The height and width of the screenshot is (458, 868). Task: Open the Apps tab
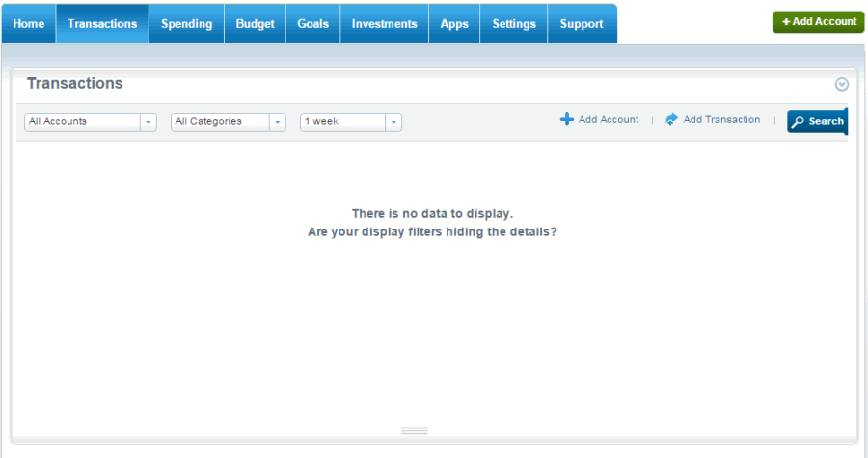point(454,24)
